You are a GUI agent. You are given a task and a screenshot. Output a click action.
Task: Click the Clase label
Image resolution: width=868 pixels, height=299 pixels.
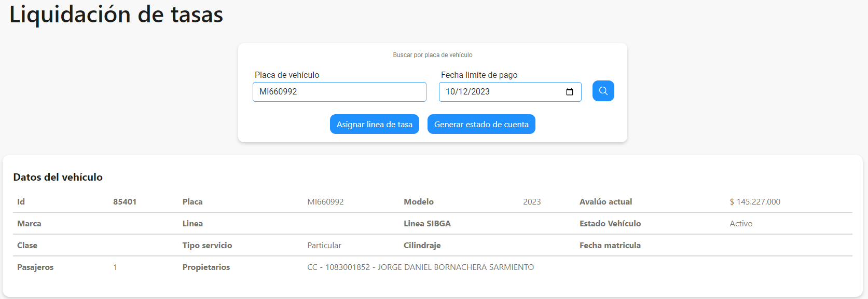tap(27, 246)
